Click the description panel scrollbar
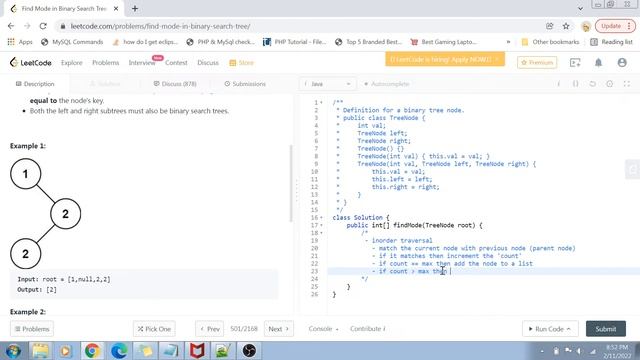The width and height of the screenshot is (640, 360). pos(291,183)
